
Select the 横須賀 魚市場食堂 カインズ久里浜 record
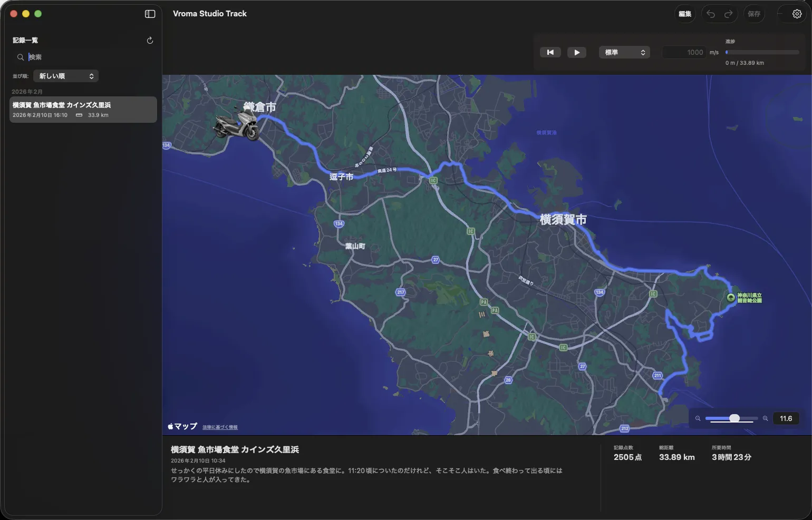pos(82,109)
